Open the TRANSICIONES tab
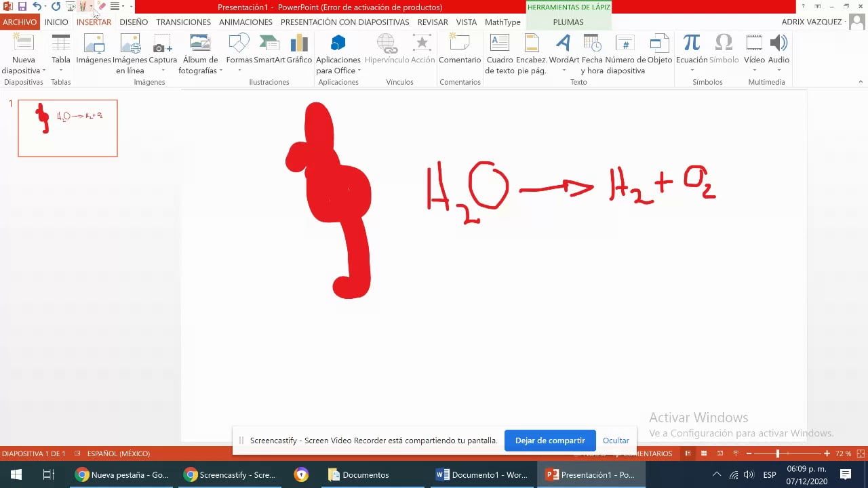868x488 pixels. click(183, 22)
